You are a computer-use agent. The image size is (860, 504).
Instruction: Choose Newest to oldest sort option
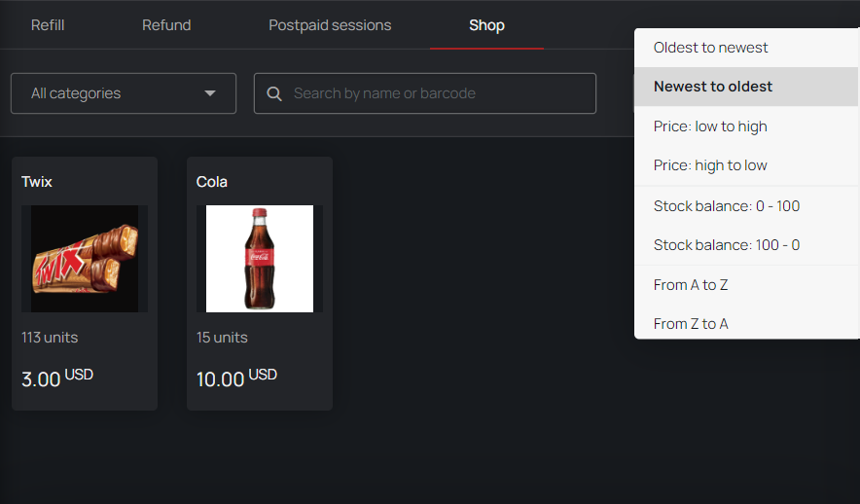[746, 87]
